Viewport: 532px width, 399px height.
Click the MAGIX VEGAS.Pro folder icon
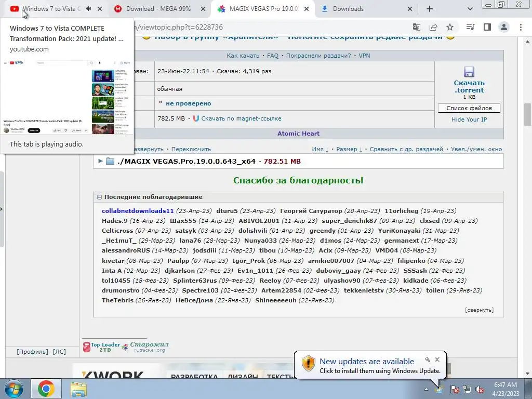pyautogui.click(x=110, y=161)
